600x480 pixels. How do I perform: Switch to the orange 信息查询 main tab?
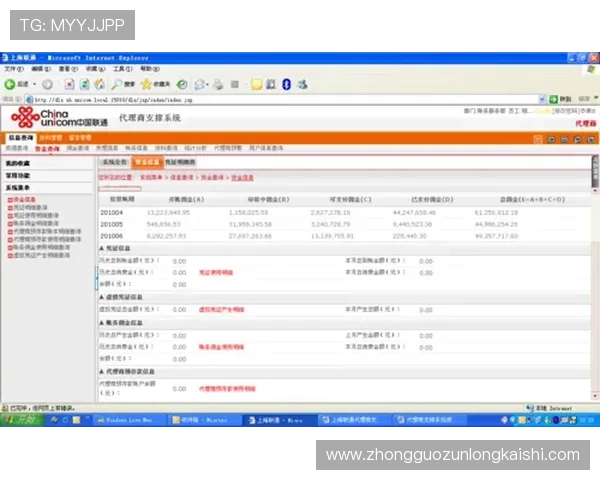click(x=21, y=137)
